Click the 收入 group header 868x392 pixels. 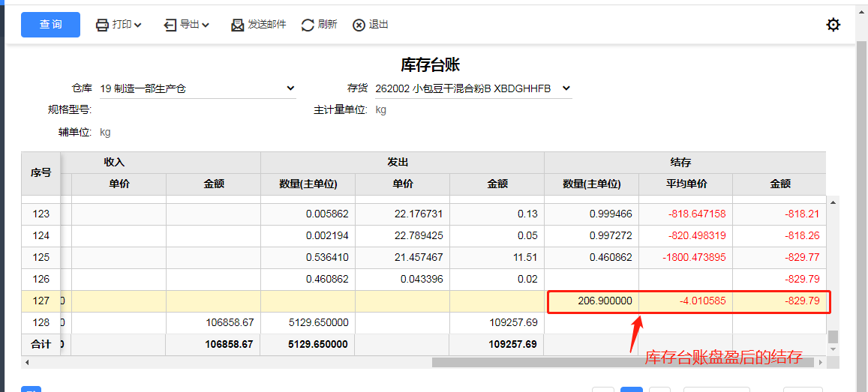coord(115,163)
